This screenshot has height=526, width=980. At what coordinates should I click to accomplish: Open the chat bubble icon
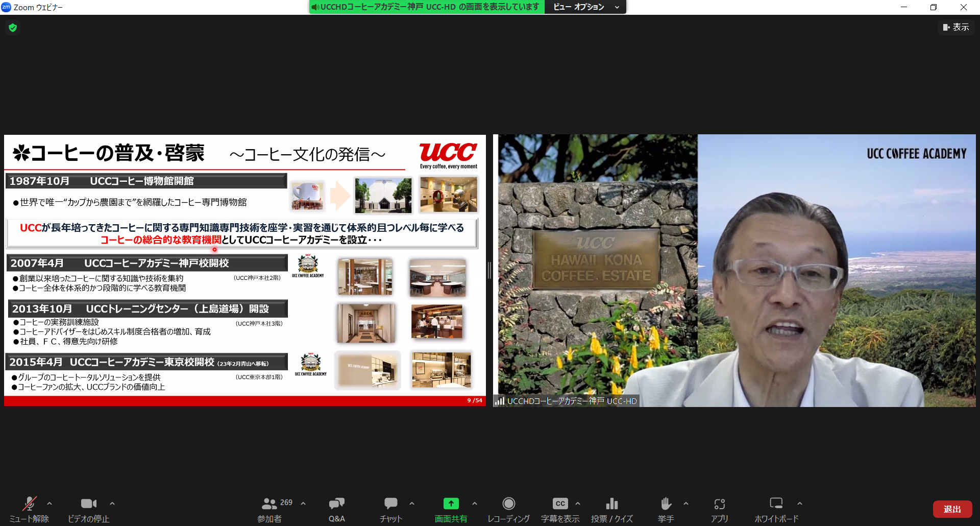click(391, 504)
